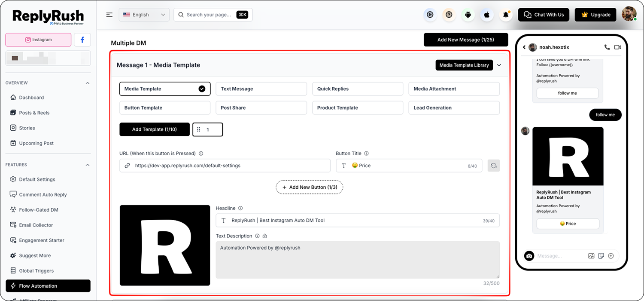The height and width of the screenshot is (301, 644).
Task: Open the notifications bell
Action: [x=506, y=15]
